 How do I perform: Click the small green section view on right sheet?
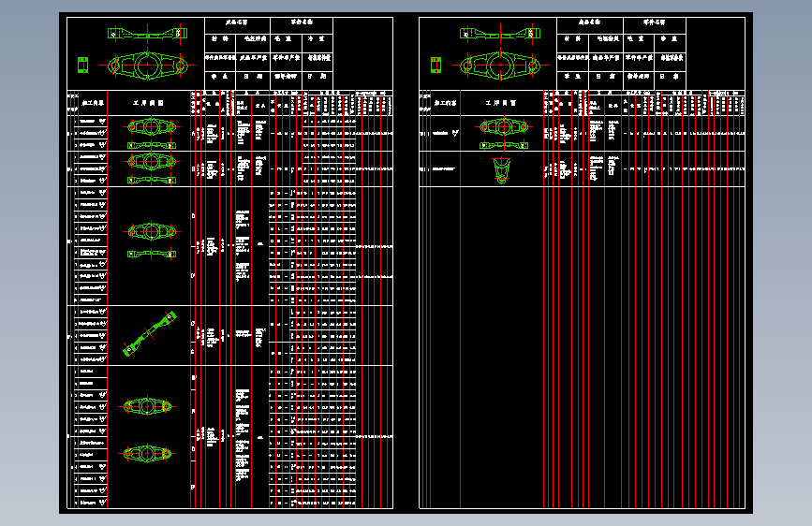tap(436, 66)
